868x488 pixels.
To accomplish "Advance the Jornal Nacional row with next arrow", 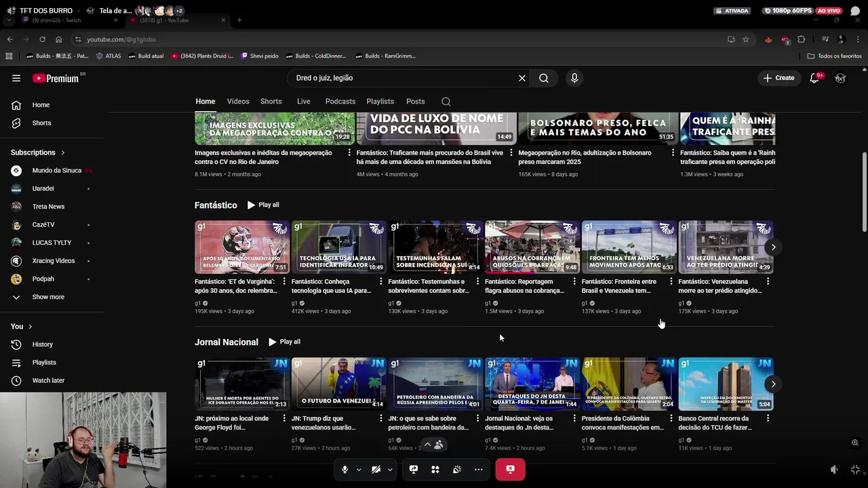I will click(x=773, y=384).
